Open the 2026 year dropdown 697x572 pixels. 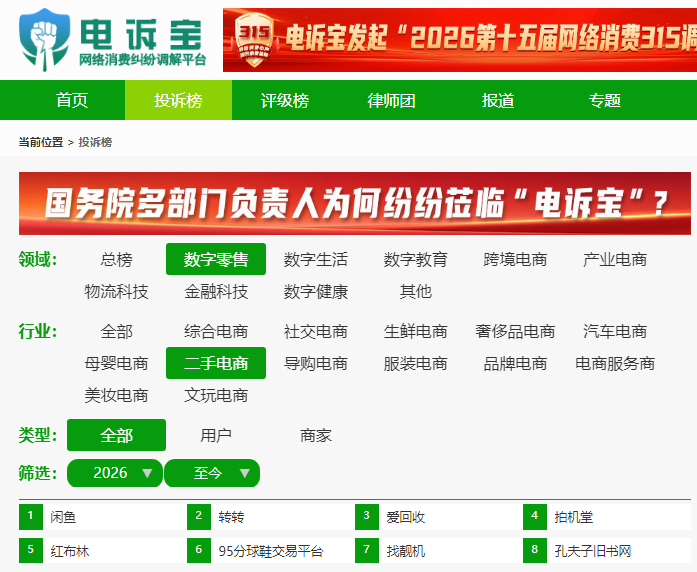[x=115, y=473]
